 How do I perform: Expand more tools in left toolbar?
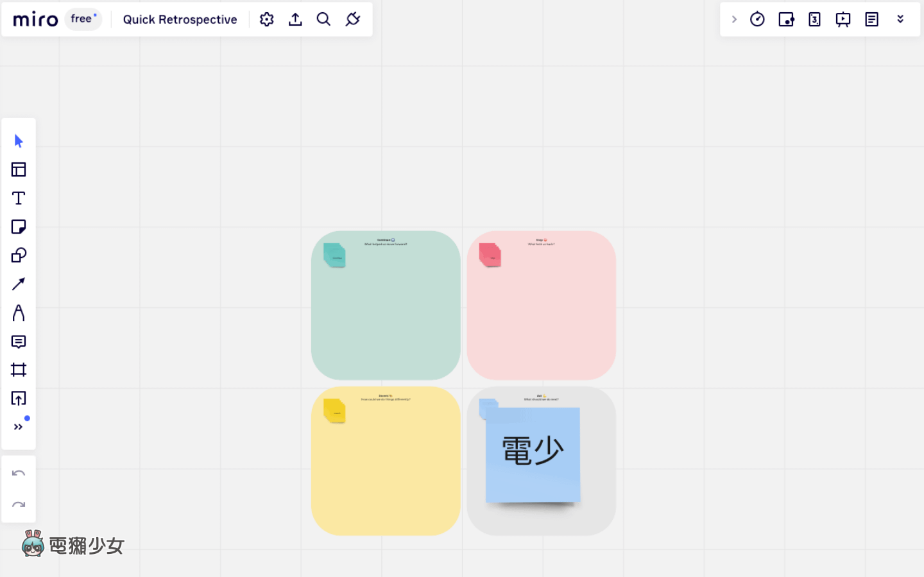[19, 427]
